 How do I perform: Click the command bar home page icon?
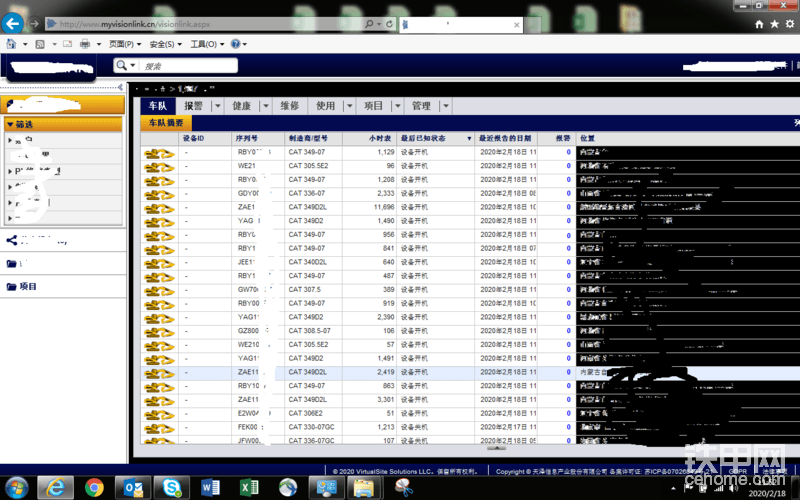(11, 44)
